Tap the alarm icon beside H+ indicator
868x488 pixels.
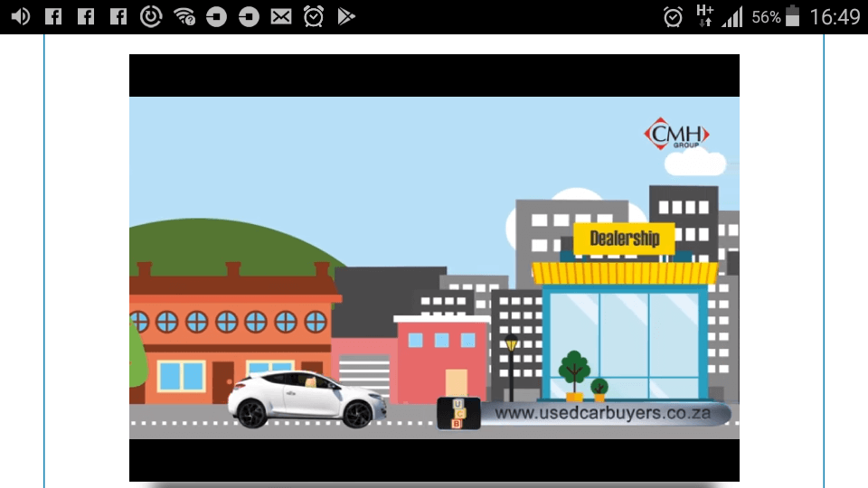pyautogui.click(x=673, y=17)
